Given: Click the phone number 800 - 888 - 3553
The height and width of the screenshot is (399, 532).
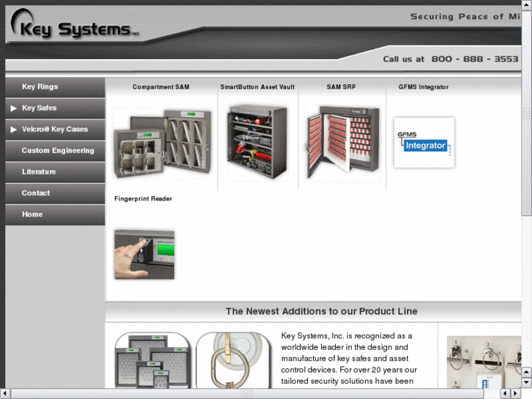Looking at the screenshot, I should click(475, 59).
